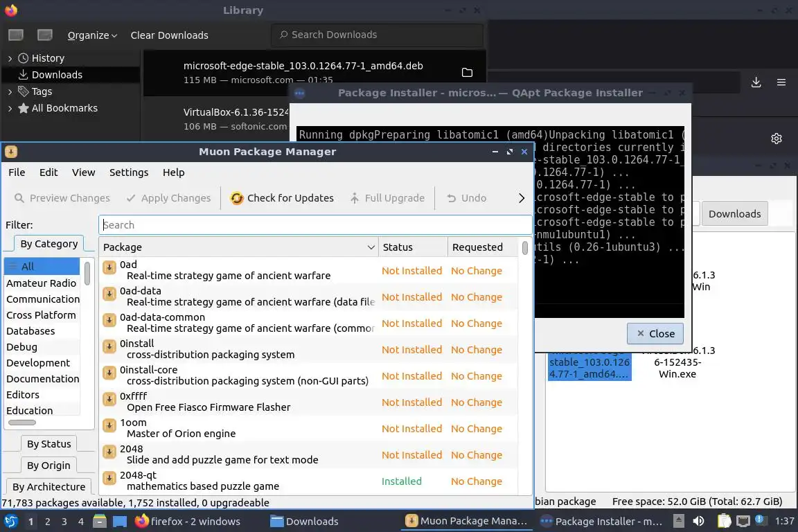Click the Undo toolbar button
This screenshot has width=798, height=532.
pos(467,198)
